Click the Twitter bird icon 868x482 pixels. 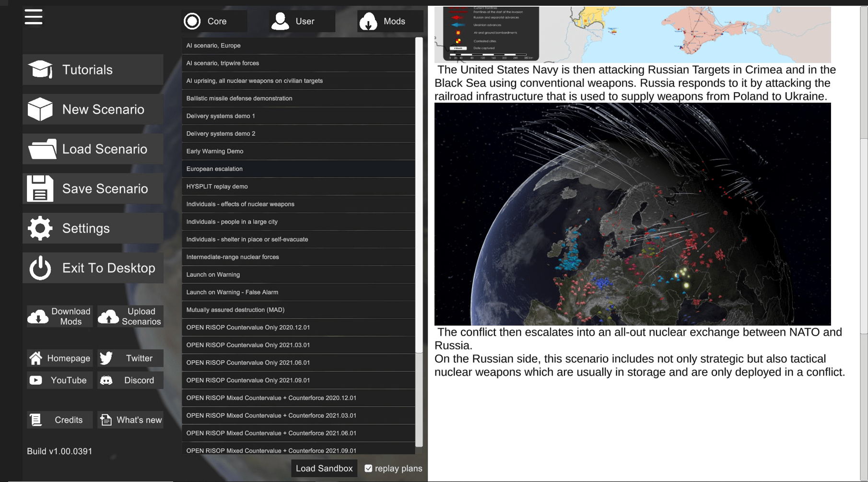[106, 358]
